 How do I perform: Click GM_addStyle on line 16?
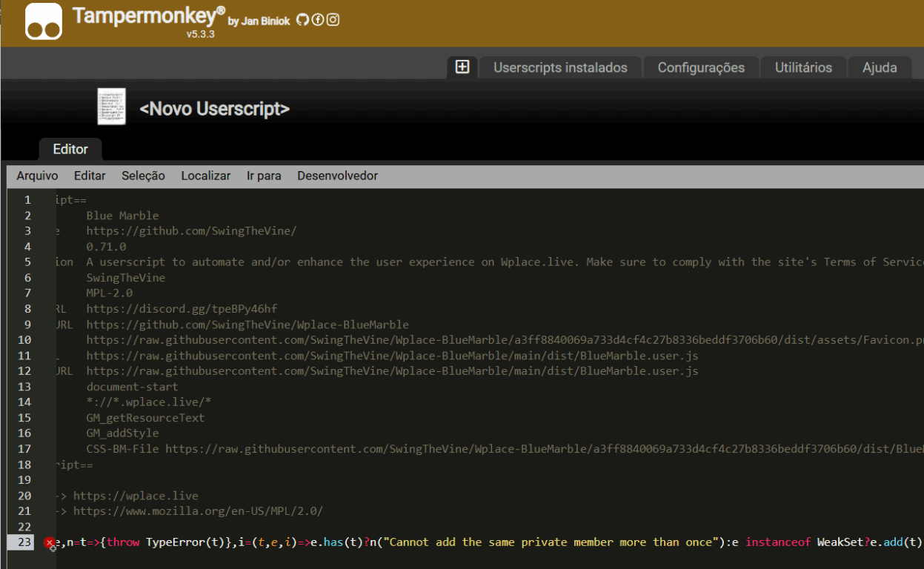click(122, 433)
